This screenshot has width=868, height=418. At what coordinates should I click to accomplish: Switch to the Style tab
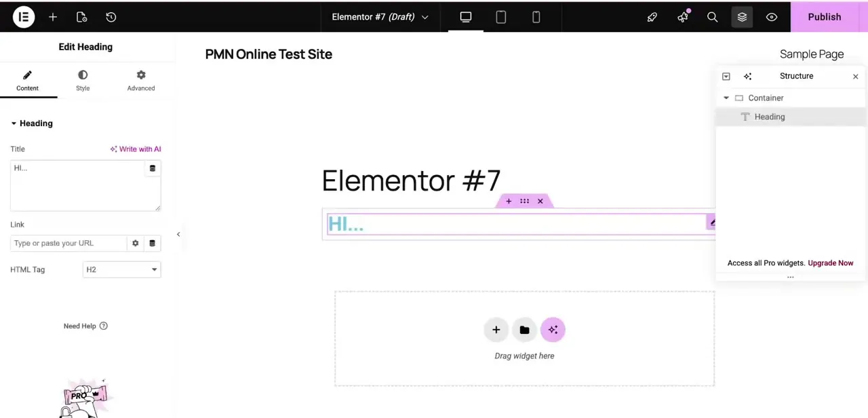click(83, 81)
